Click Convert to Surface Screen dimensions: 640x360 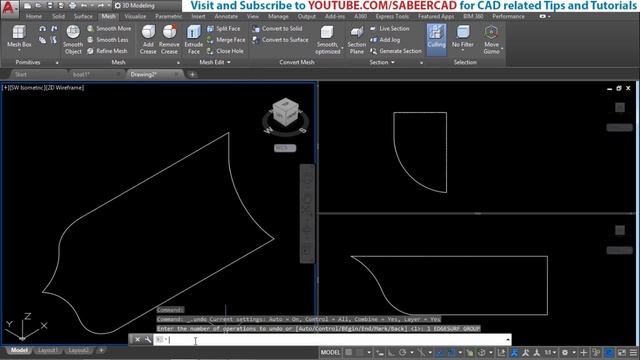280,40
